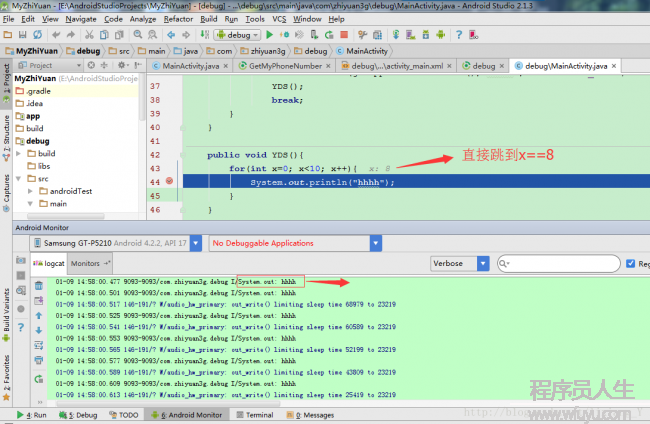Click the logcat Down stack trace arrow
Image resolution: width=650 pixels, height=424 pixels.
tap(39, 330)
